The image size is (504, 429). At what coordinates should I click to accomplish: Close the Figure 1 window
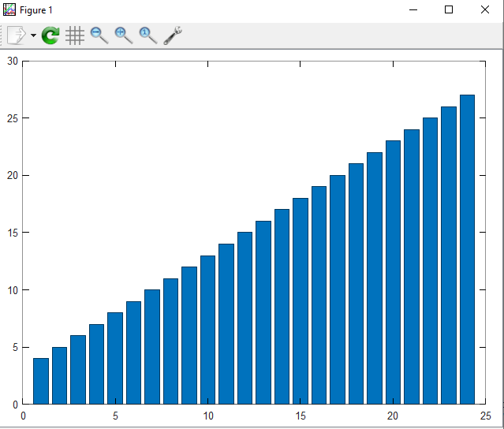[485, 10]
